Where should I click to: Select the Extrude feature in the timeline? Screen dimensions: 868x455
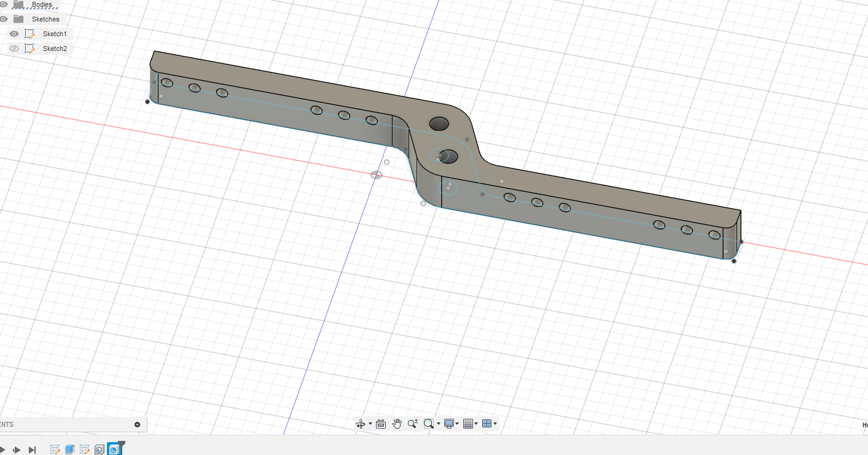69,449
